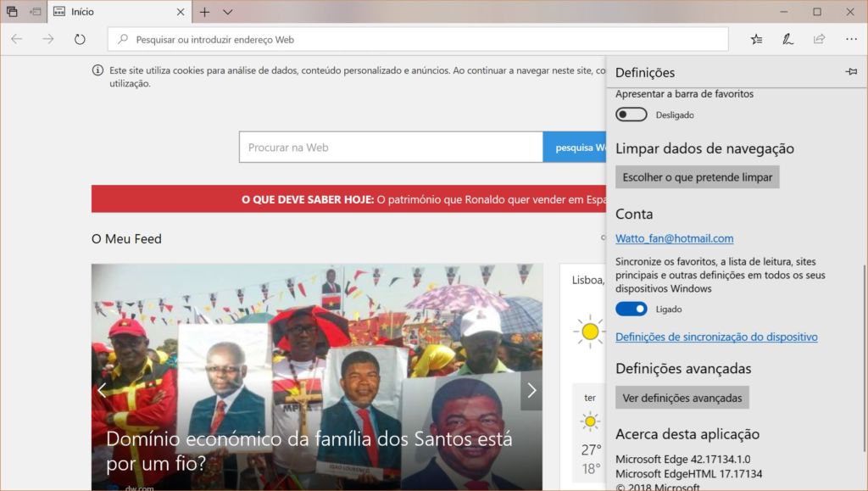This screenshot has width=868, height=491.
Task: Expand tab previews chevron
Action: coord(227,12)
